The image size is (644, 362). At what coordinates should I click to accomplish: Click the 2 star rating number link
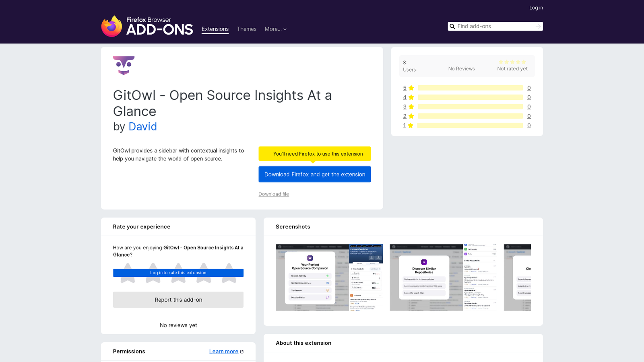tap(405, 116)
